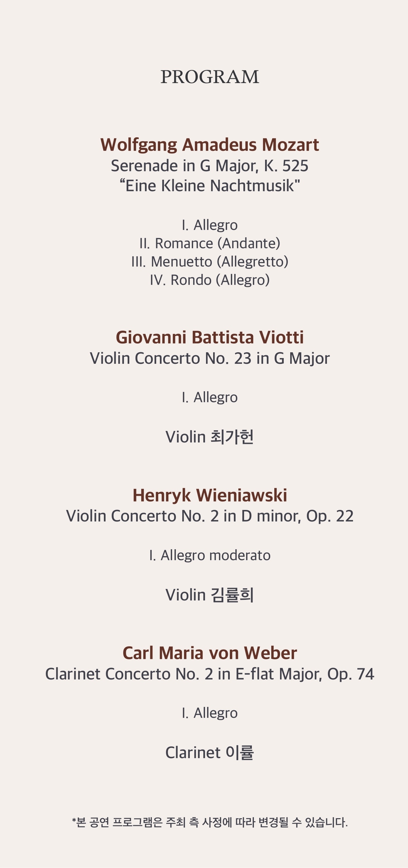The height and width of the screenshot is (868, 408).
Task: Select the Giovanni Battista Viotti composer name
Action: [209, 337]
